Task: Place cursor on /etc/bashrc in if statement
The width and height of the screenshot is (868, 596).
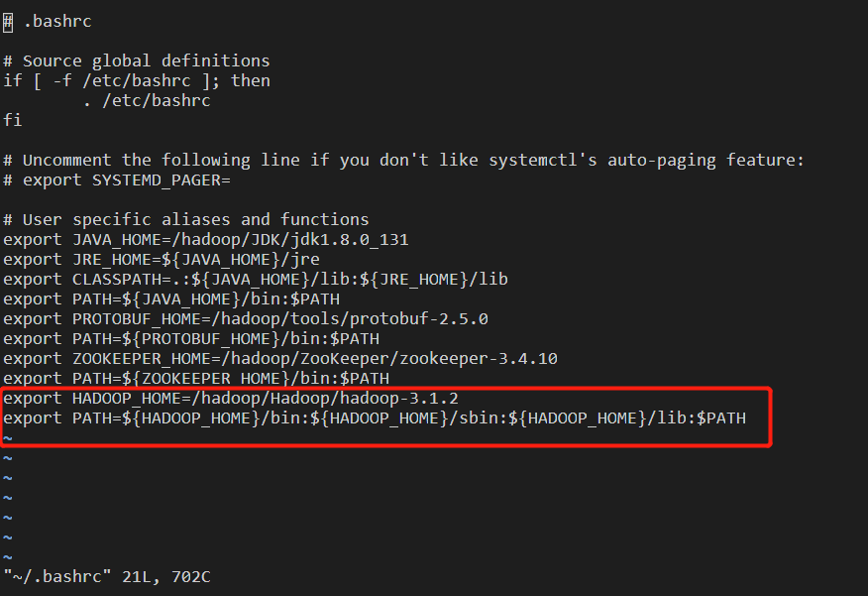Action: click(137, 81)
